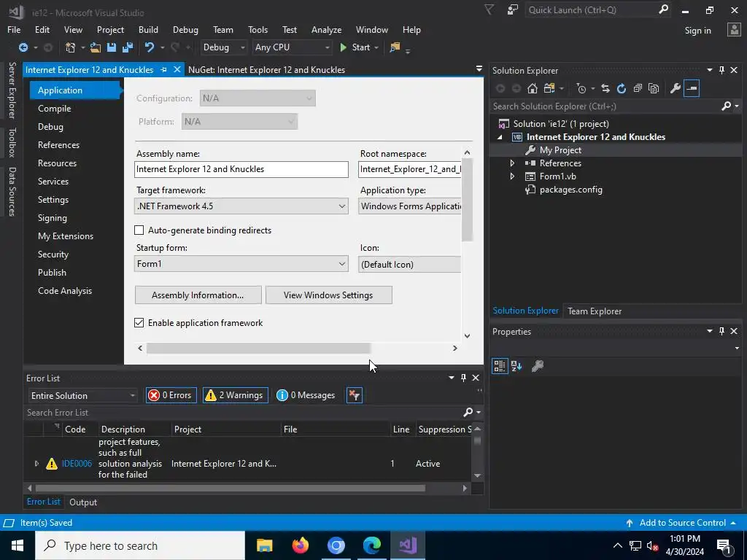Open the Target framework dropdown
Image resolution: width=747 pixels, height=560 pixels.
tap(241, 206)
